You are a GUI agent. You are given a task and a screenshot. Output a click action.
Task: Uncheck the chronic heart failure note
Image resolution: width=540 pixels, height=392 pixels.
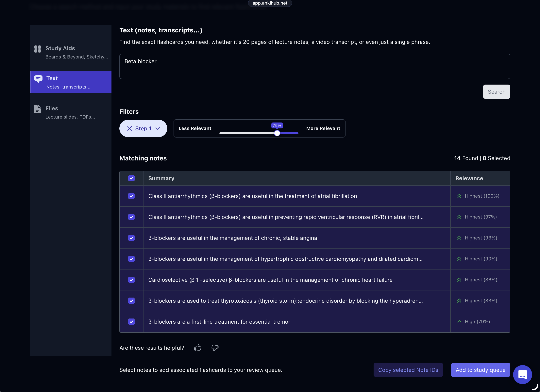point(131,280)
